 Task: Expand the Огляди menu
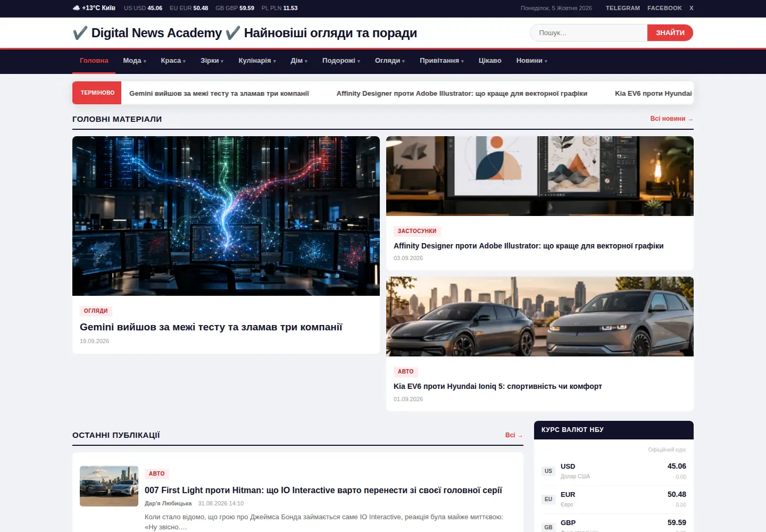point(390,61)
